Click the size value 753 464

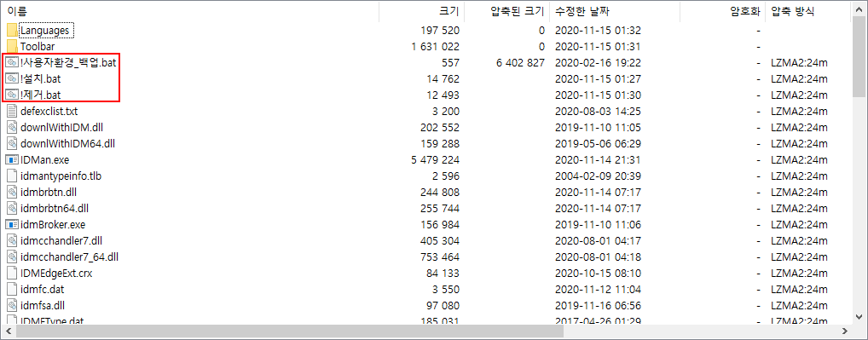coord(440,257)
